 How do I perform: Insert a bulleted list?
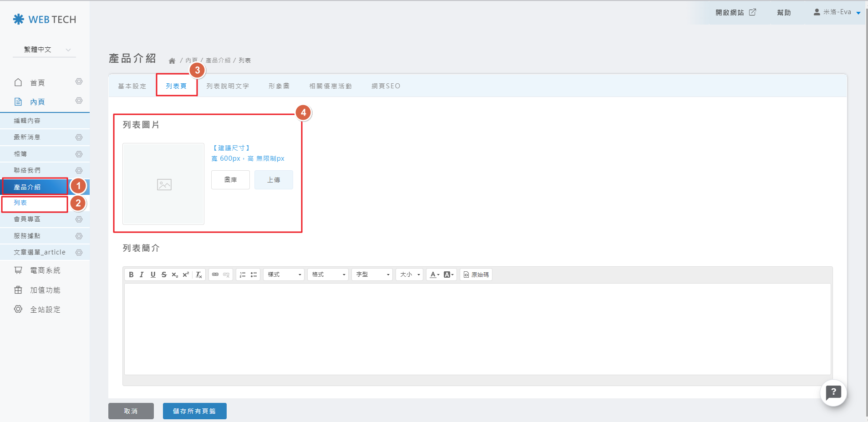tap(254, 275)
